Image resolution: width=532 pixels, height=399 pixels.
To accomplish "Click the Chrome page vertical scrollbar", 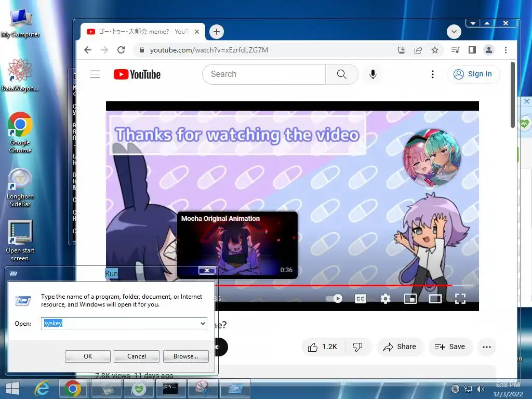I will (x=513, y=95).
